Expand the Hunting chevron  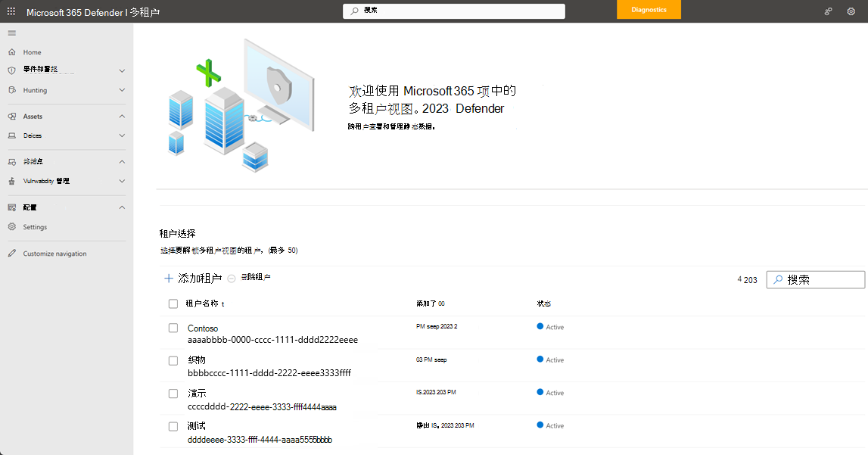123,90
